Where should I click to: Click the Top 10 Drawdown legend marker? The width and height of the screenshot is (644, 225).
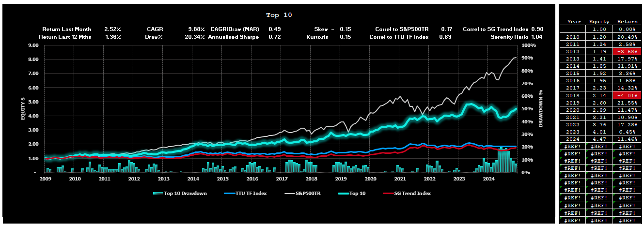pos(156,193)
